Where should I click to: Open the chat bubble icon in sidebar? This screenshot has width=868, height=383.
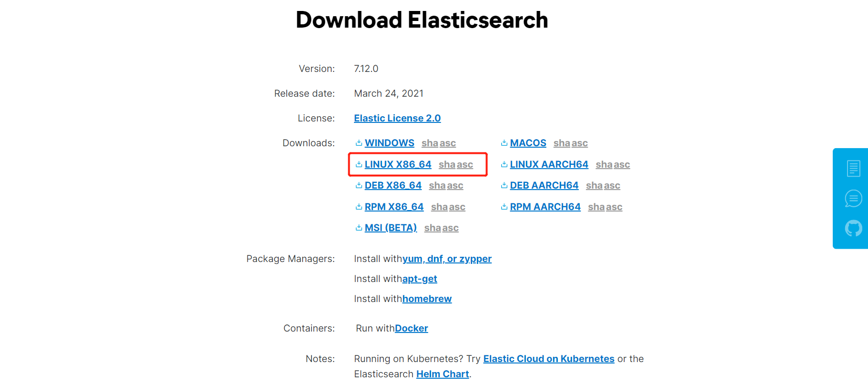click(853, 198)
